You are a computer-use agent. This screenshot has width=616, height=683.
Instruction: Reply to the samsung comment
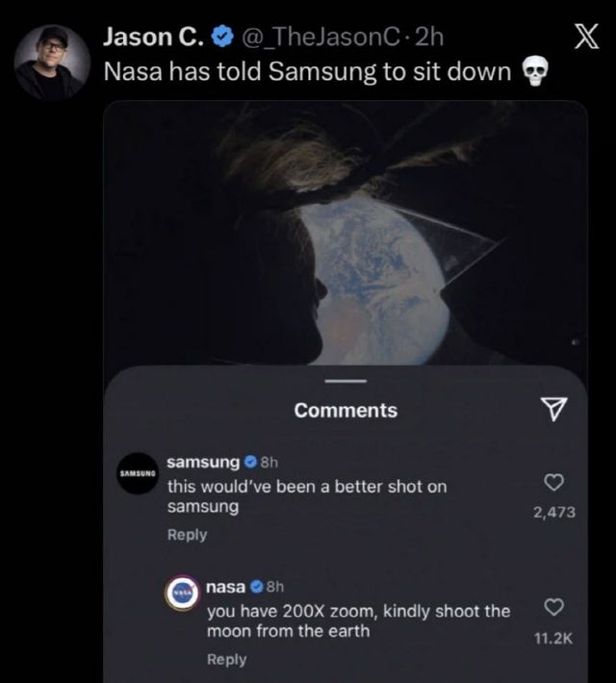(x=187, y=535)
